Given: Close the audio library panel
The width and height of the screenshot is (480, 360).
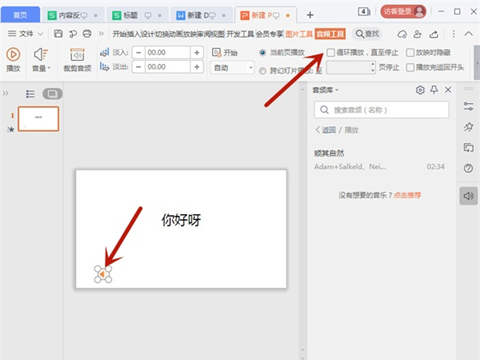Looking at the screenshot, I should tap(448, 90).
